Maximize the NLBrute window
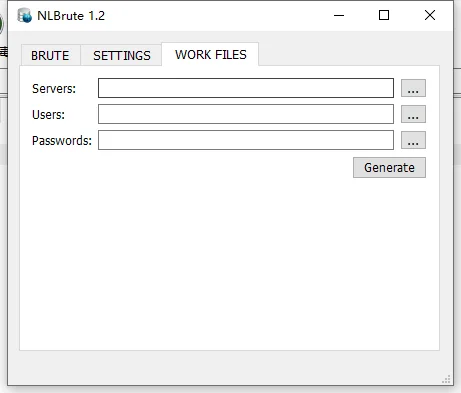This screenshot has width=461, height=393. pos(384,15)
